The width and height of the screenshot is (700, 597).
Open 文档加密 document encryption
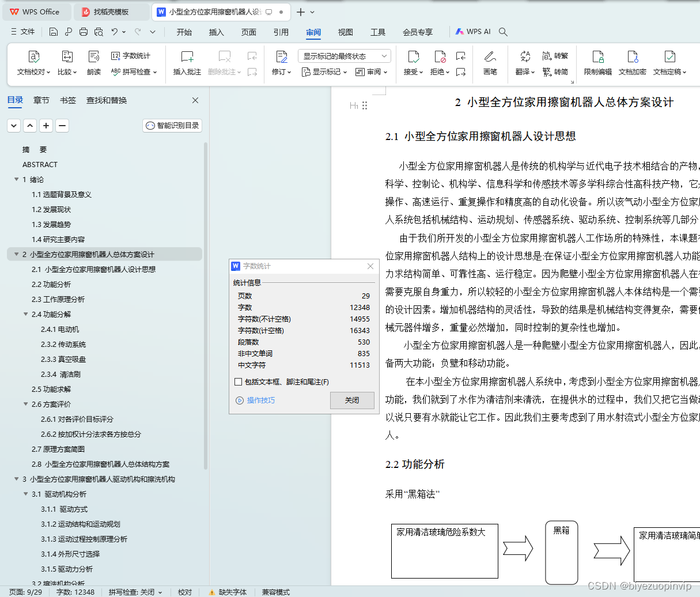click(x=633, y=63)
